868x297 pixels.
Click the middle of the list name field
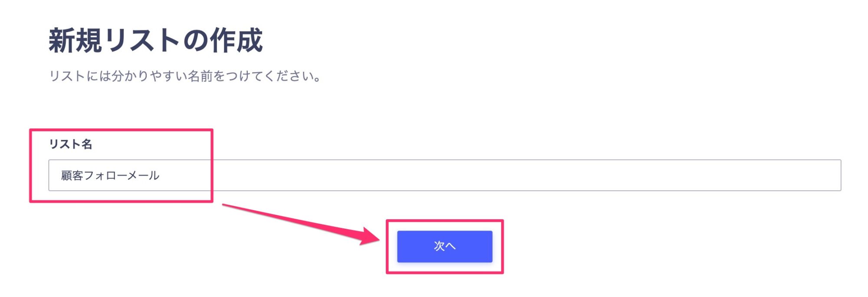point(444,175)
